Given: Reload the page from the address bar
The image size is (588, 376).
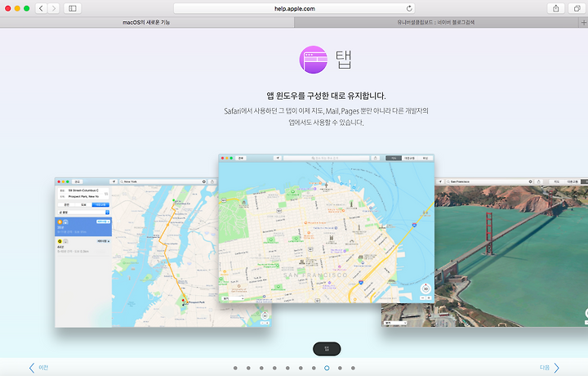Looking at the screenshot, I should point(409,8).
